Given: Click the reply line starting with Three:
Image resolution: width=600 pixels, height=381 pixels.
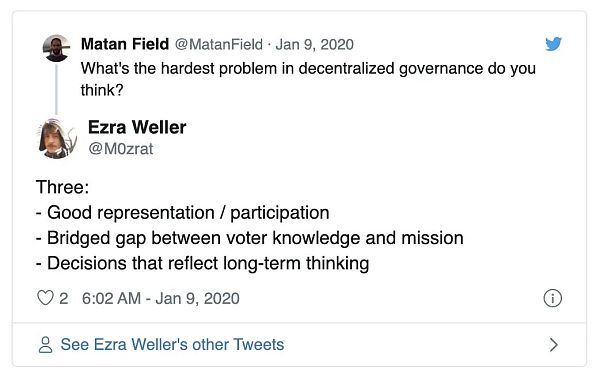Looking at the screenshot, I should (62, 187).
